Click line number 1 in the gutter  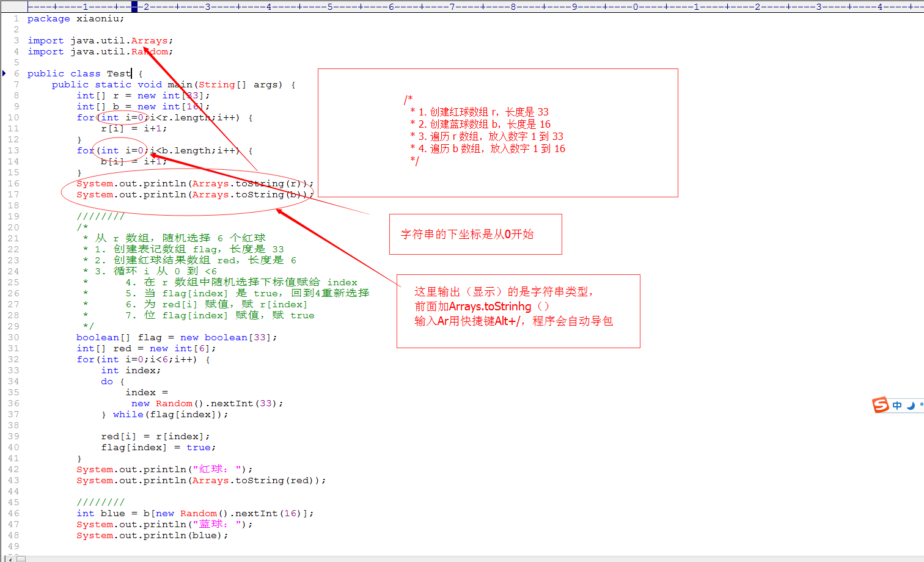(x=16, y=18)
